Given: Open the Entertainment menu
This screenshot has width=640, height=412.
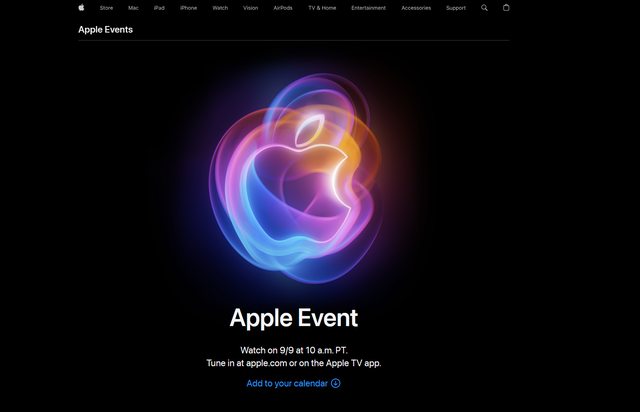Looking at the screenshot, I should [x=369, y=8].
